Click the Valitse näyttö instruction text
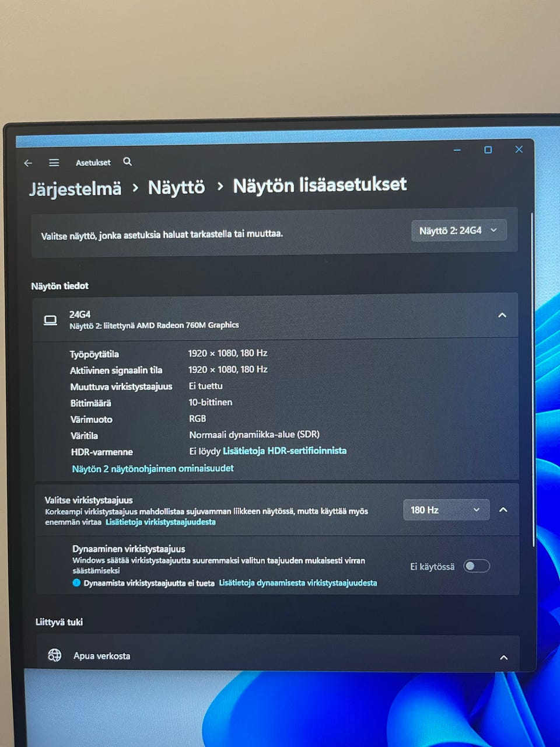This screenshot has height=747, width=560. tap(162, 235)
